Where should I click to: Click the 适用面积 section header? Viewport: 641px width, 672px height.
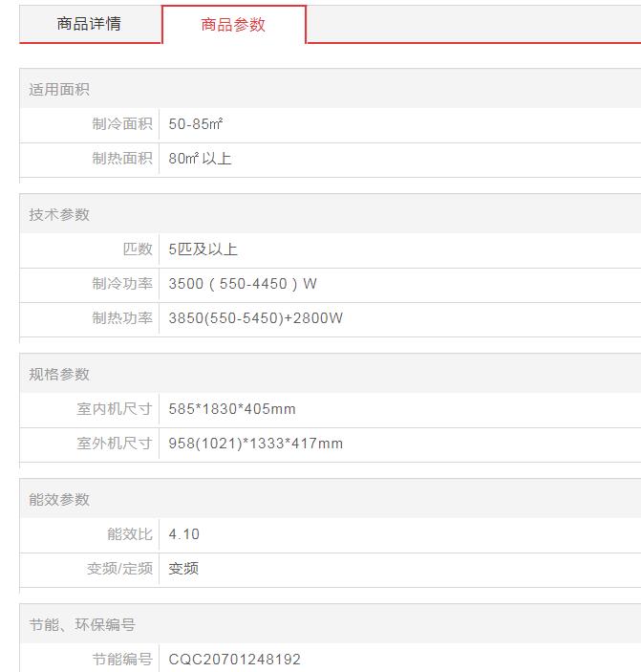pyautogui.click(x=59, y=90)
